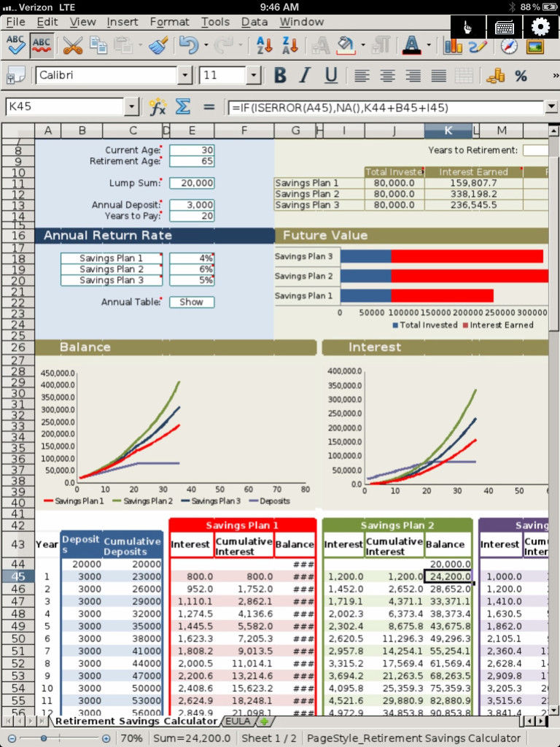
Task: Open the Format menu
Action: point(169,22)
